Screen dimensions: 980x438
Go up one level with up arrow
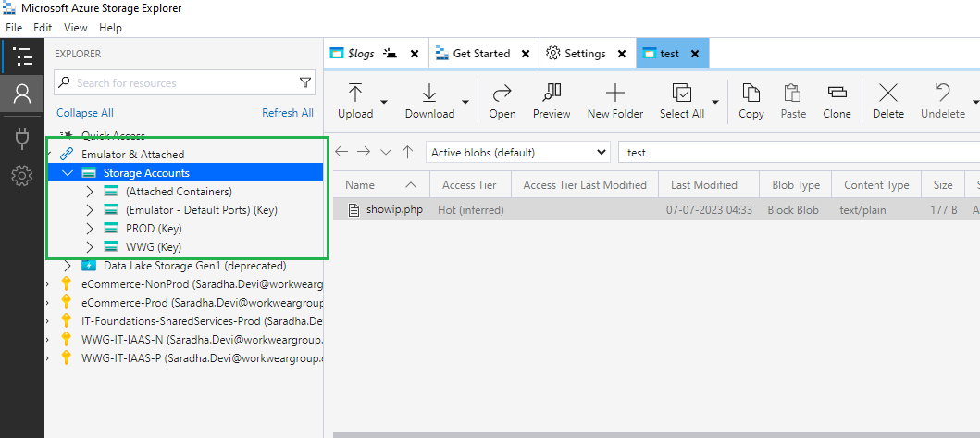coord(407,152)
